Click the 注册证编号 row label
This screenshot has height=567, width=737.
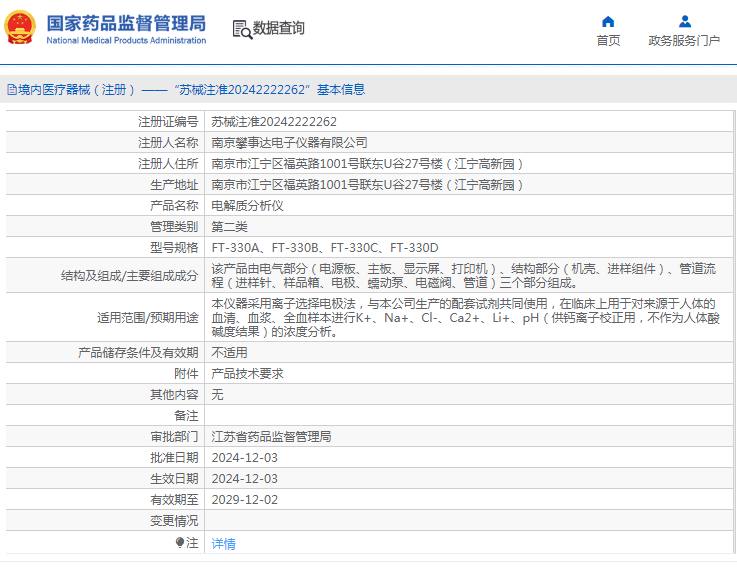tap(168, 122)
